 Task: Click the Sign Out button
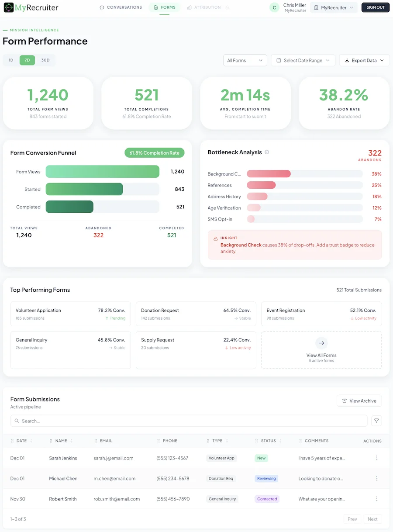point(375,7)
